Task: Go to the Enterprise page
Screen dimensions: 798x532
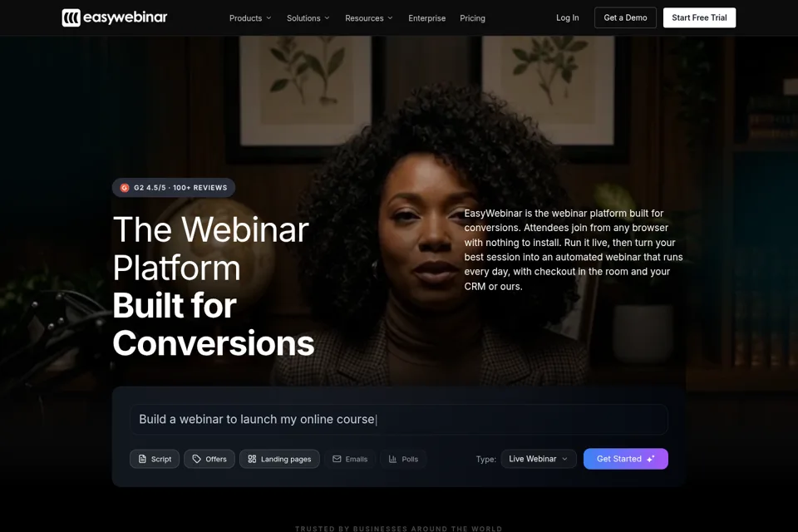Action: 427,17
